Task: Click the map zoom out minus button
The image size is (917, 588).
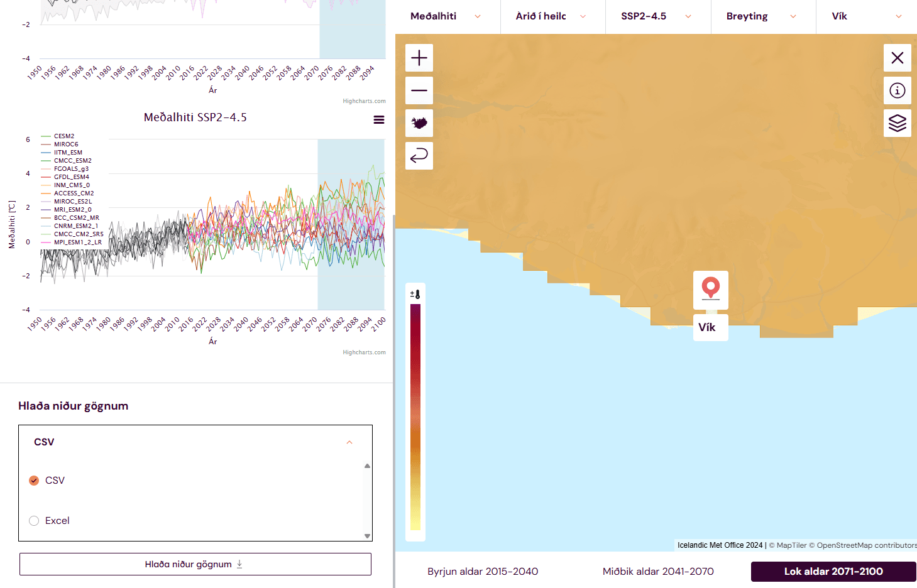Action: point(419,90)
